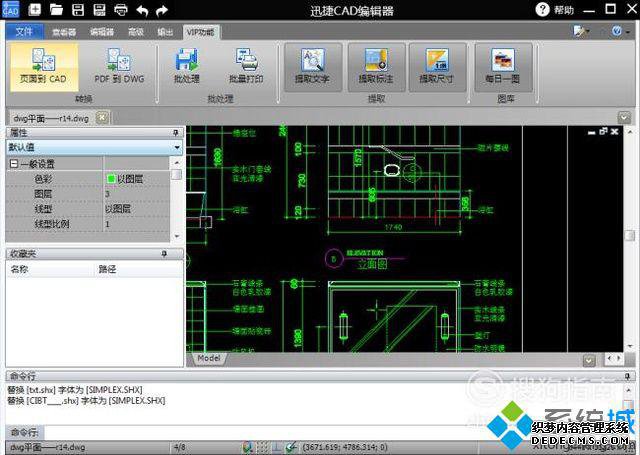Switch to the 输出 output tab

pyautogui.click(x=165, y=32)
